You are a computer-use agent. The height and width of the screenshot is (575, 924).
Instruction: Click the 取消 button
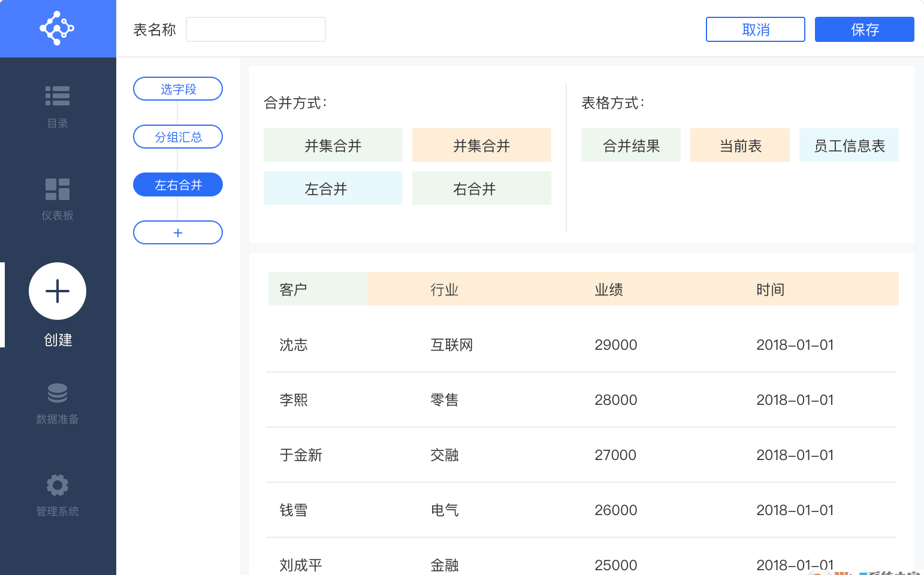tap(756, 29)
